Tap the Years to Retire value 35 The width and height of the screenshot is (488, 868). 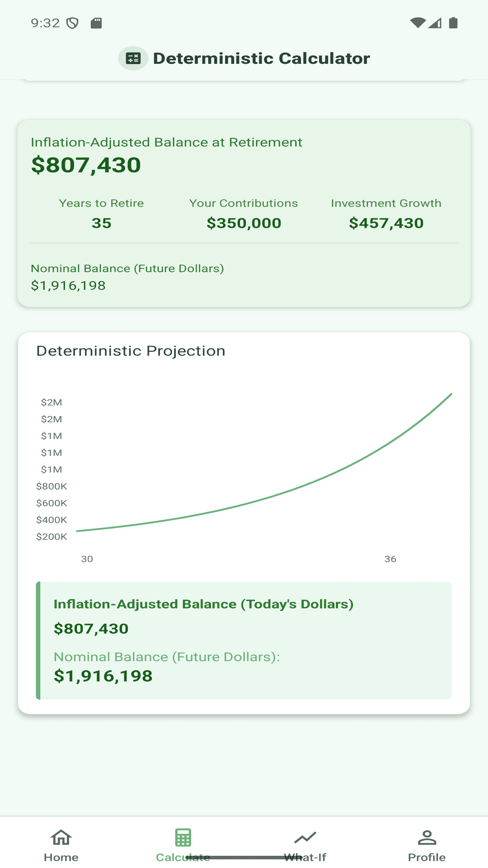pyautogui.click(x=101, y=223)
